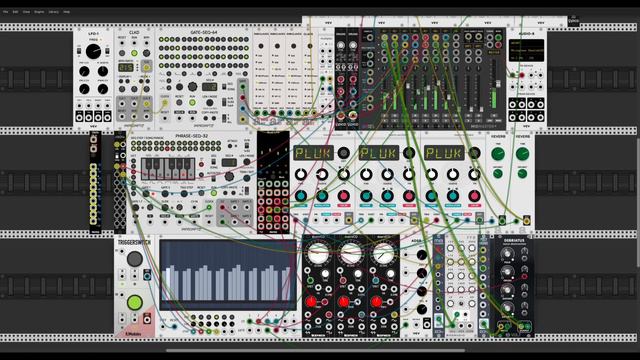The width and height of the screenshot is (640, 360).
Task: Open the first PLUK display menu
Action: click(x=313, y=153)
